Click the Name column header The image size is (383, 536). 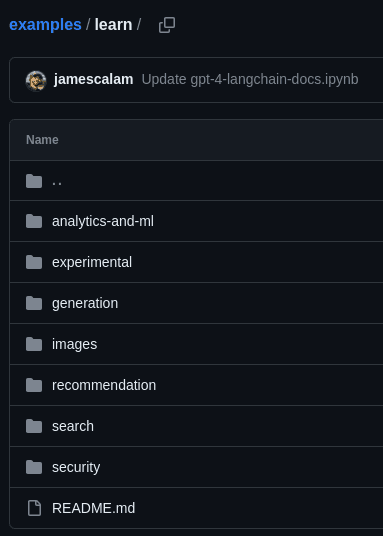[42, 140]
